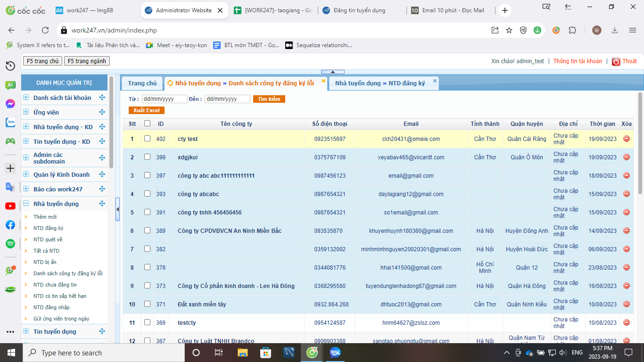
Task: Bookmark this page with the star icon
Action: 509,30
